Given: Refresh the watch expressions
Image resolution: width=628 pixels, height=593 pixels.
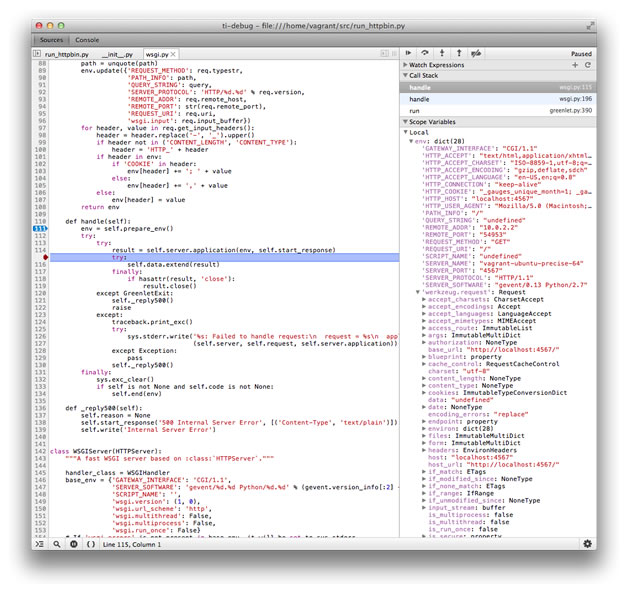Looking at the screenshot, I should (588, 64).
